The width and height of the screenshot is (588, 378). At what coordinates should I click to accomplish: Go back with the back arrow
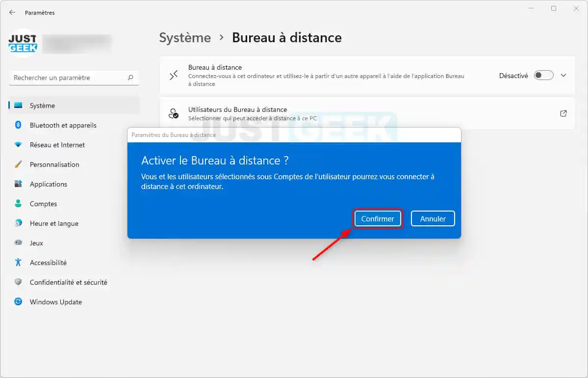(x=12, y=12)
